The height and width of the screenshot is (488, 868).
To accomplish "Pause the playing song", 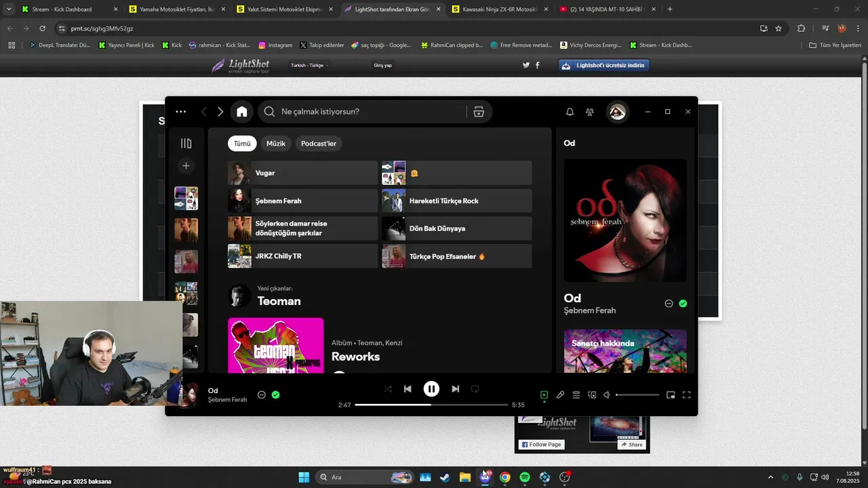I will tap(431, 389).
